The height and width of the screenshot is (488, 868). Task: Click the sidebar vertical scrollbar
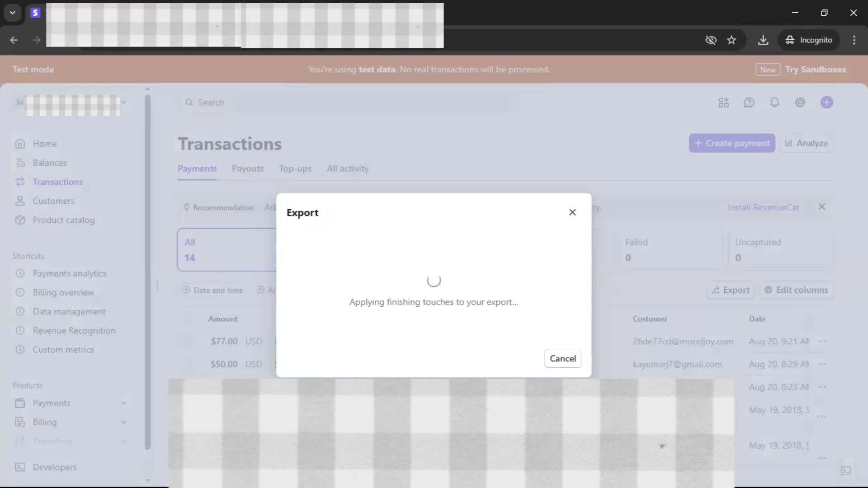click(147, 271)
